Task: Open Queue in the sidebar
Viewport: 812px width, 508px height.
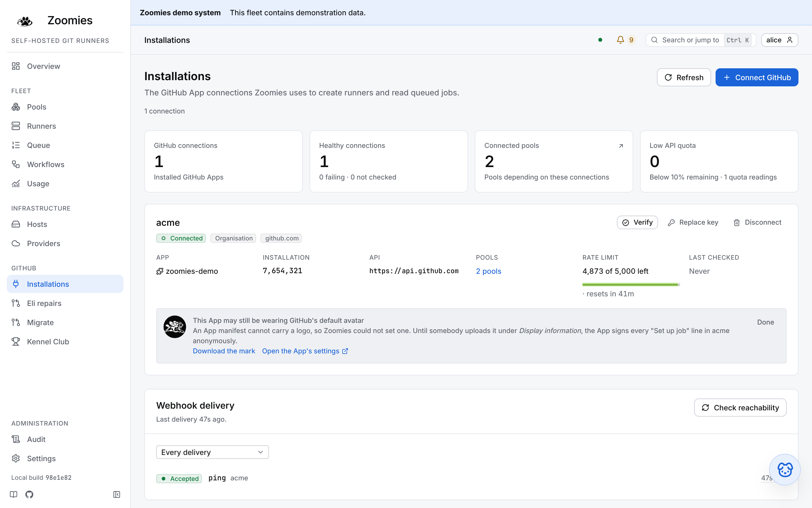Action: tap(65, 145)
